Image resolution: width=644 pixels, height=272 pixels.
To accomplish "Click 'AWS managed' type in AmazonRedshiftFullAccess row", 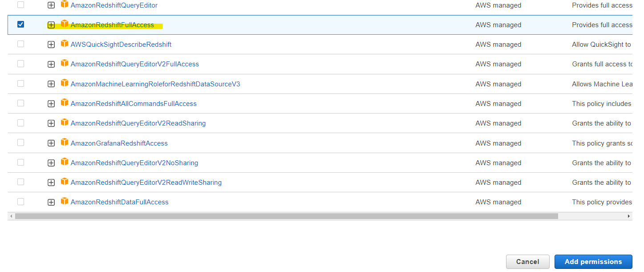I will (x=498, y=25).
